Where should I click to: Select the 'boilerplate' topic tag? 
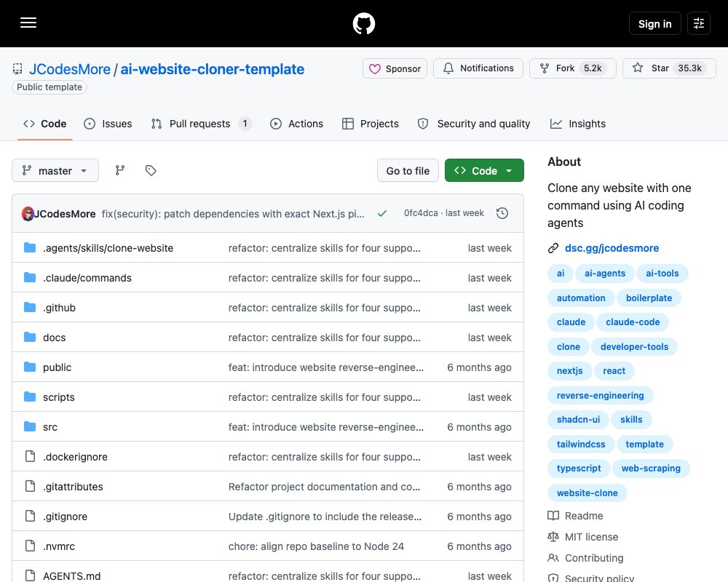tap(649, 298)
